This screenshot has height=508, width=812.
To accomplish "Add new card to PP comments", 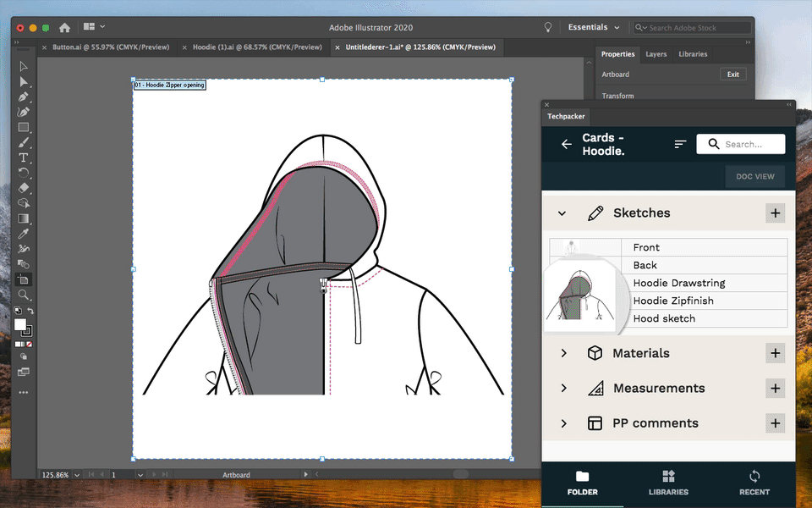I will click(776, 423).
